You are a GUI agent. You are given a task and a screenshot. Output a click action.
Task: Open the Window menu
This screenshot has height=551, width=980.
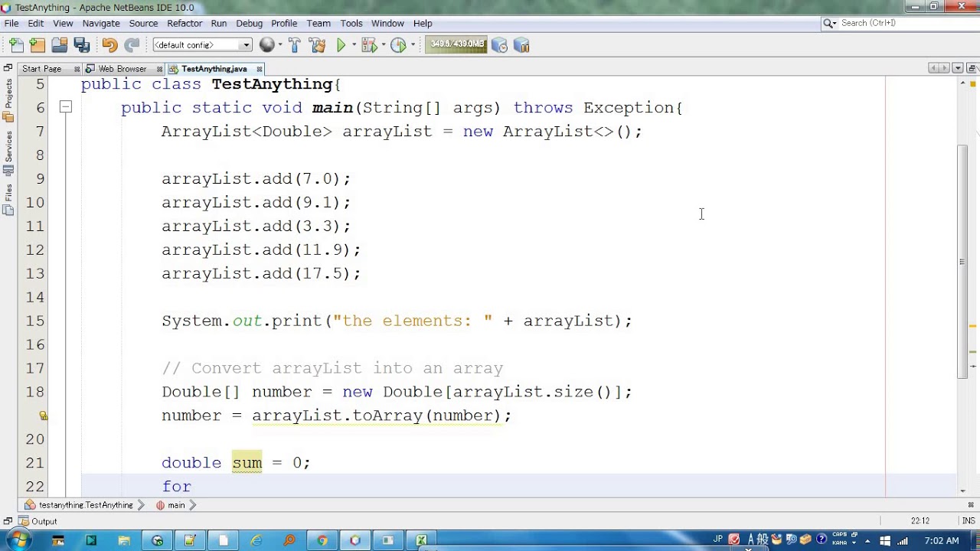click(387, 23)
